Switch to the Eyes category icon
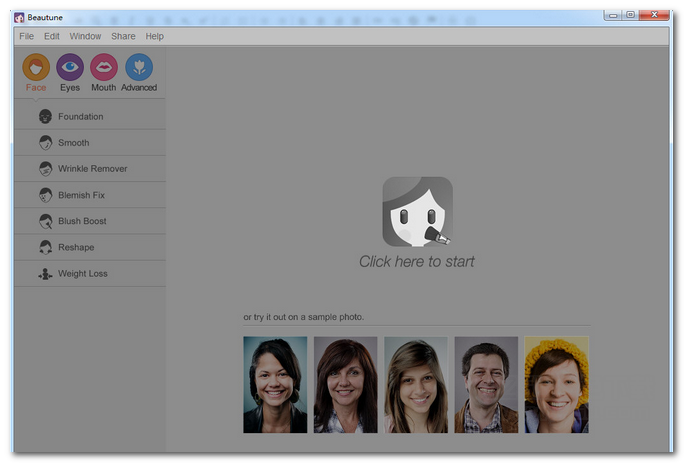The image size is (684, 463). click(70, 67)
